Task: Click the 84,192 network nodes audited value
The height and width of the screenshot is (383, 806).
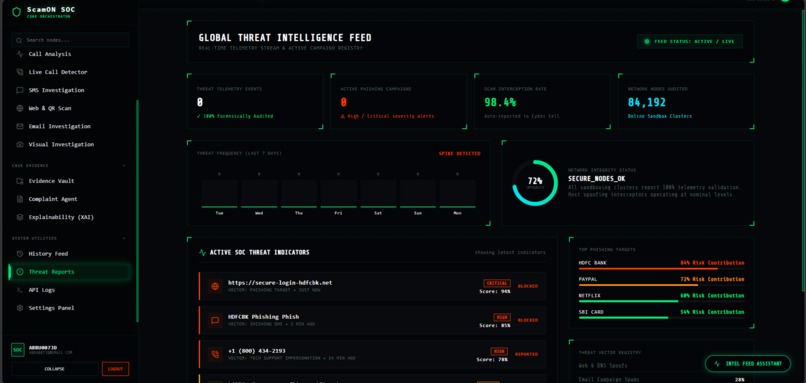Action: (x=647, y=102)
